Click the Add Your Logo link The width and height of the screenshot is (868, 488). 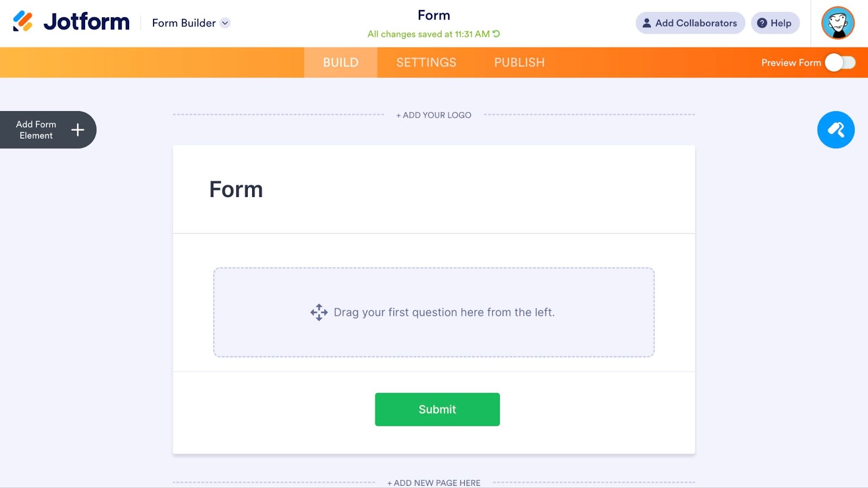click(434, 115)
